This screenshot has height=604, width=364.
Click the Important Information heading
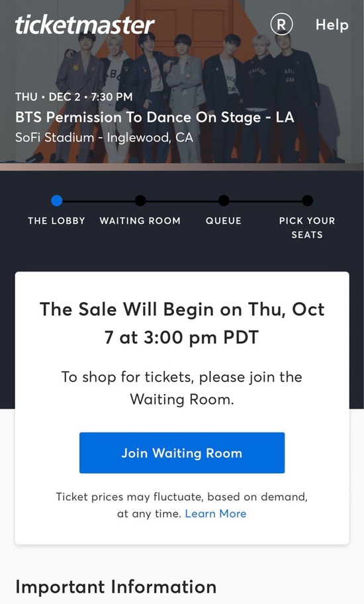(116, 587)
